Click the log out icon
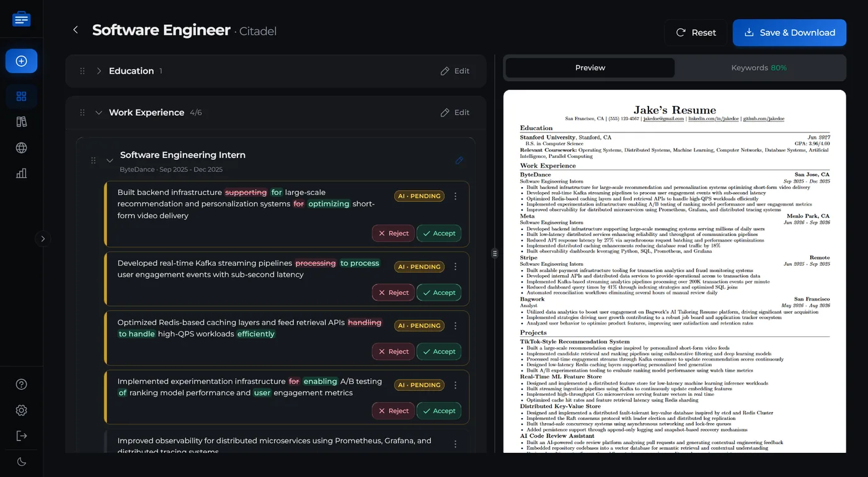The image size is (868, 477). [x=21, y=436]
